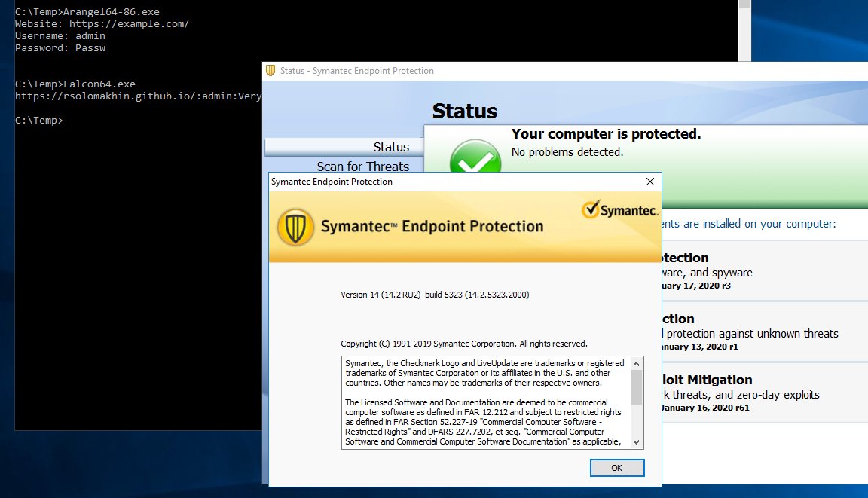This screenshot has height=498, width=868.
Task: Click the license text scroll up arrow
Action: click(636, 364)
